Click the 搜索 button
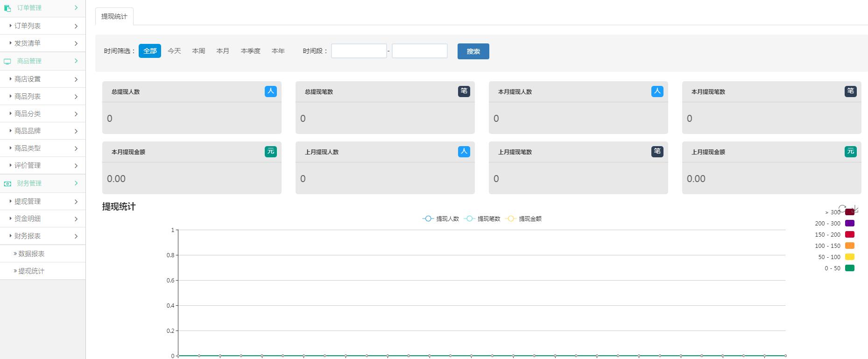Viewport: 868px width, 359px height. [x=473, y=51]
